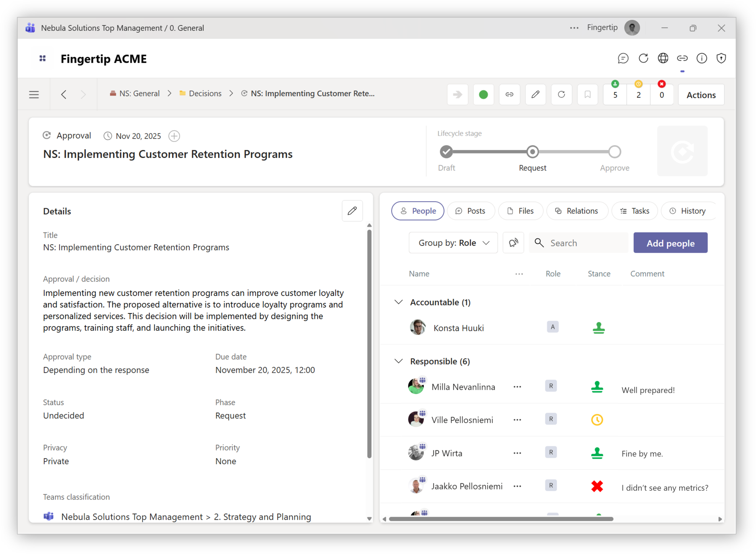This screenshot has height=554, width=756.
Task: Switch to the Posts tab
Action: coord(471,211)
